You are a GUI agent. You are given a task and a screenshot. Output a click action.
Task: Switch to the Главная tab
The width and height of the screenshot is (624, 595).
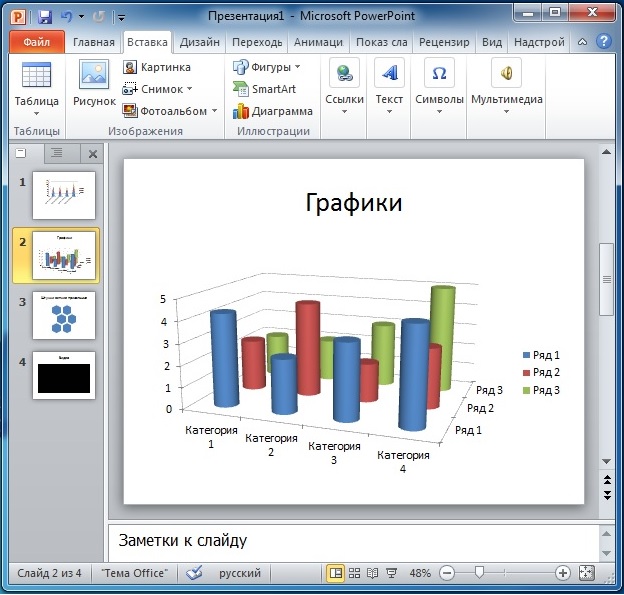tap(94, 42)
